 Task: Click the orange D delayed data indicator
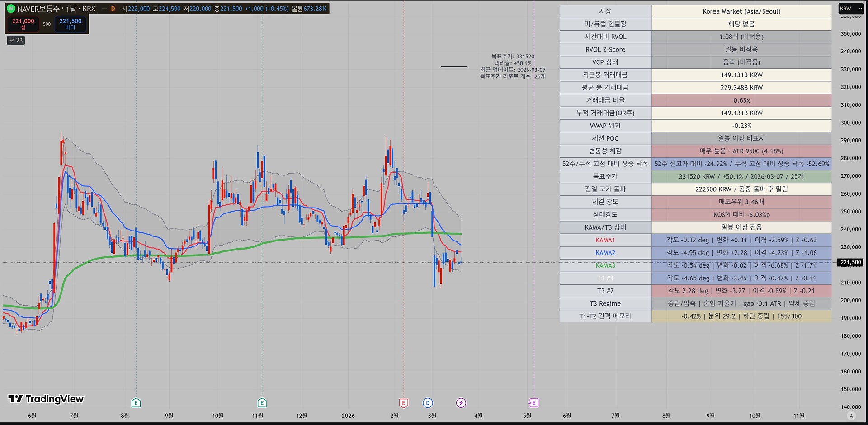113,9
